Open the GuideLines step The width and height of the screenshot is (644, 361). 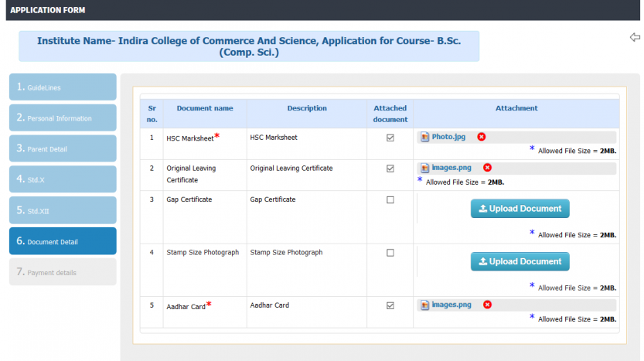(x=63, y=87)
